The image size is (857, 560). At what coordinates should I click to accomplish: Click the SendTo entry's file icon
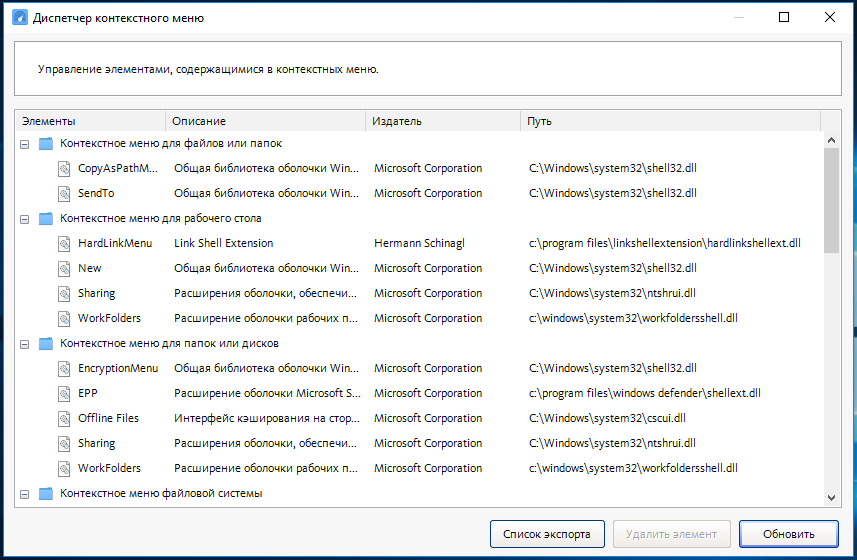click(64, 193)
